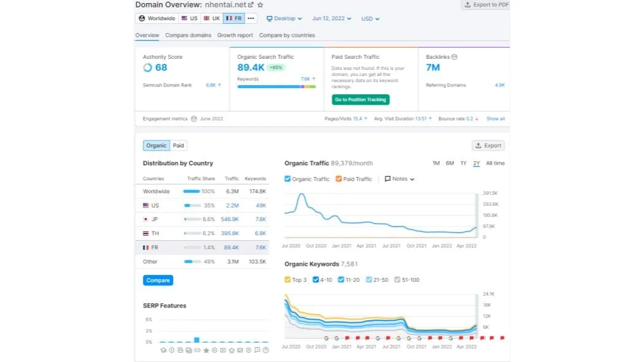
Task: Open the Compare domains tab
Action: coord(188,36)
